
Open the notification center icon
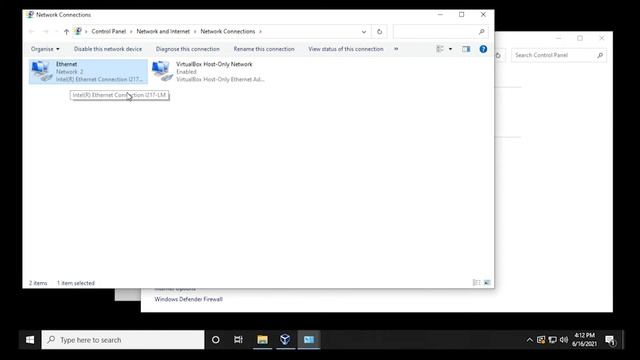611,340
